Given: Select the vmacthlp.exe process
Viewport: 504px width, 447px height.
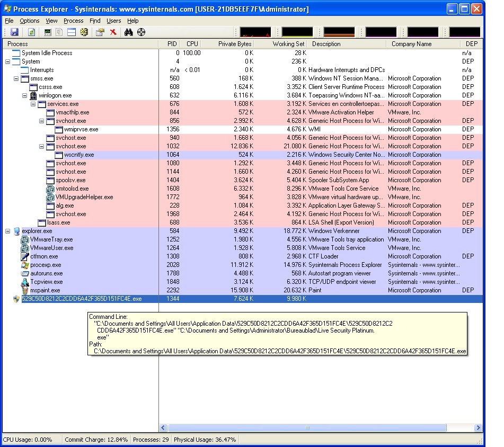Looking at the screenshot, I should [x=243, y=112].
